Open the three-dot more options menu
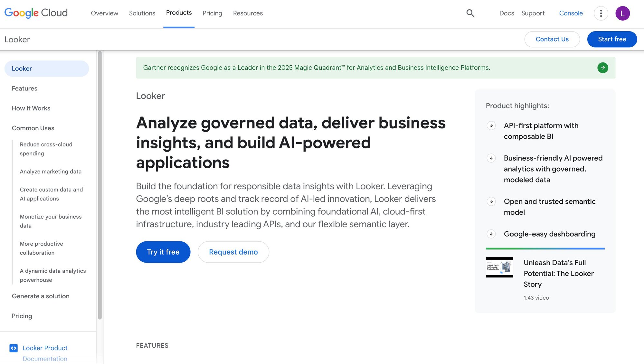 (601, 13)
